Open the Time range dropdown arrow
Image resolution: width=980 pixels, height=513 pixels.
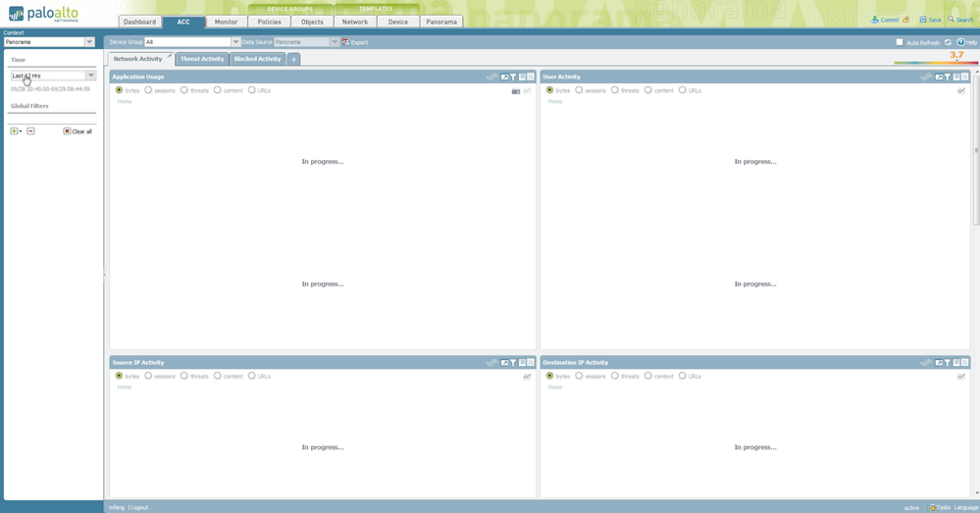(90, 76)
